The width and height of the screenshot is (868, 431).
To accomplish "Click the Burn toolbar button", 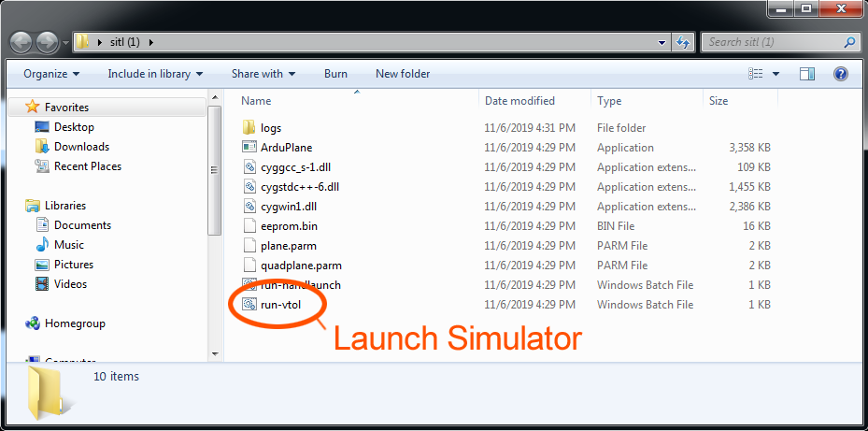I will point(336,74).
